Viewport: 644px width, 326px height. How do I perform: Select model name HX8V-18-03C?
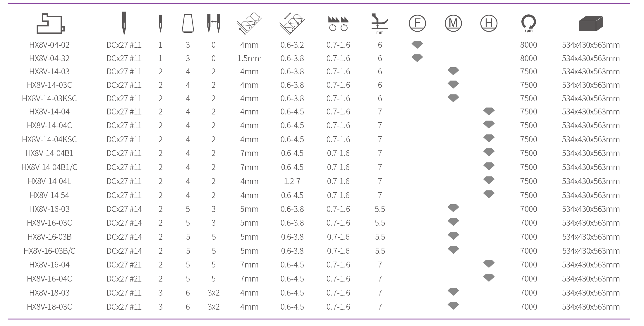pos(49,307)
